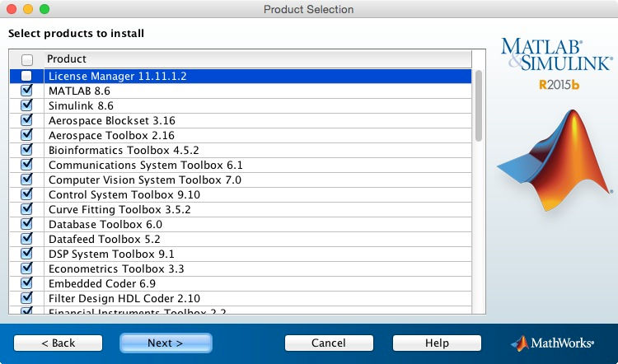Uncheck the Simulink 8.6 checkbox
Viewport: 618px width, 364px height.
tap(26, 105)
